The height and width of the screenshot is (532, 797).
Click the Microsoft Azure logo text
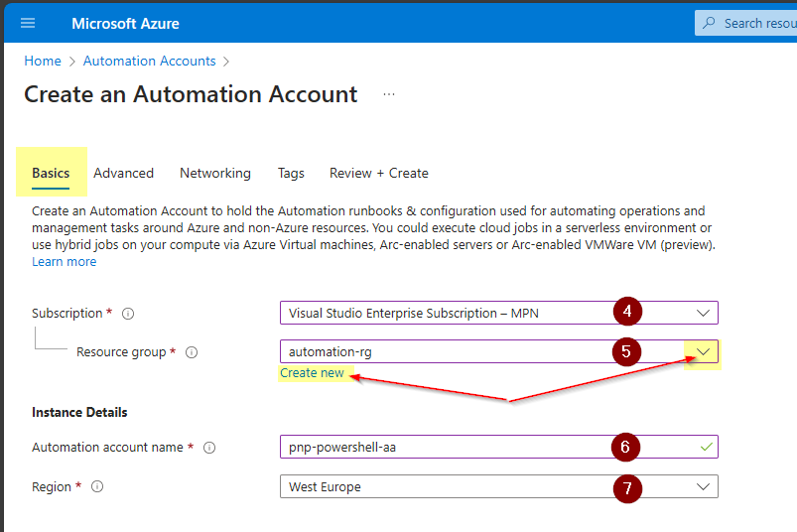(x=125, y=24)
